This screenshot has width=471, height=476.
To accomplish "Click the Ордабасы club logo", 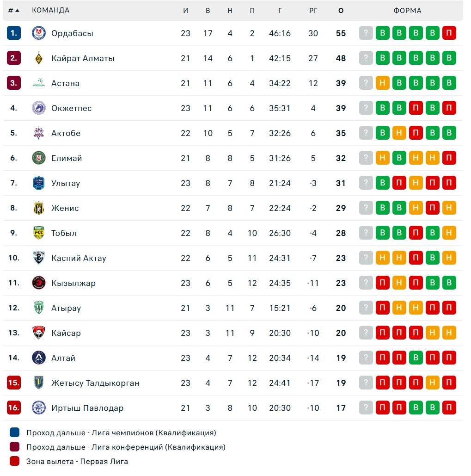I will 39,33.
